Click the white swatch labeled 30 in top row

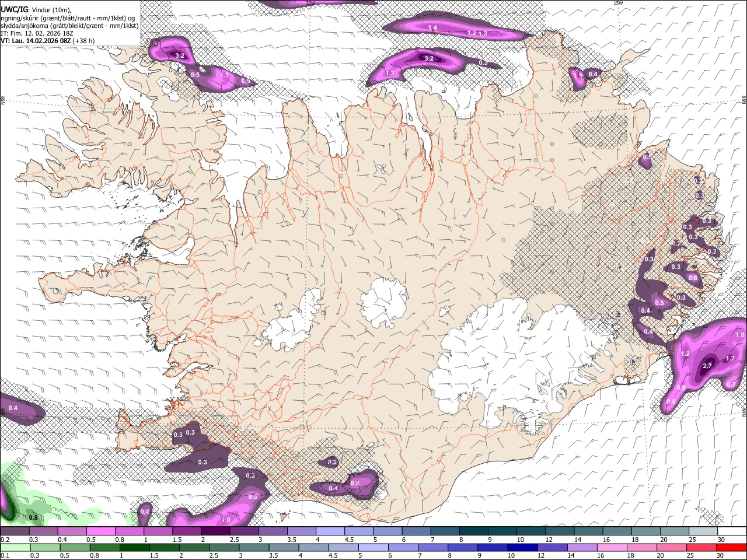(x=732, y=531)
